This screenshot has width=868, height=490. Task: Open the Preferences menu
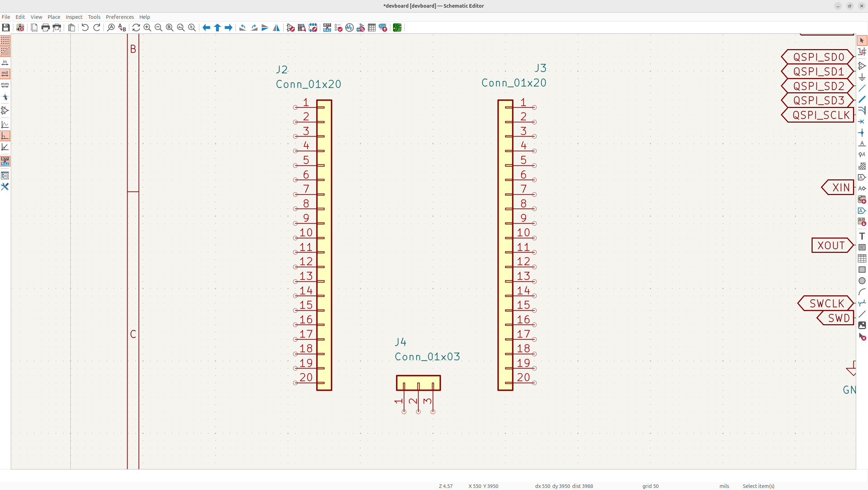pos(120,17)
